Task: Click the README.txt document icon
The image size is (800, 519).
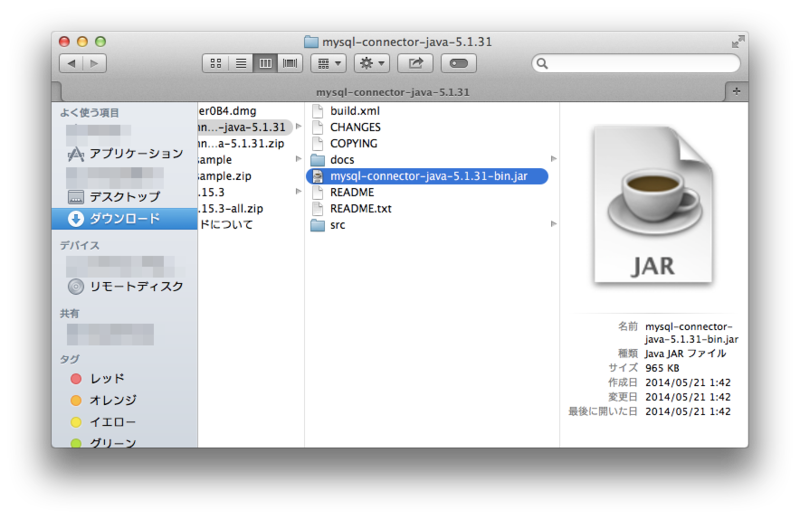Action: click(x=318, y=209)
